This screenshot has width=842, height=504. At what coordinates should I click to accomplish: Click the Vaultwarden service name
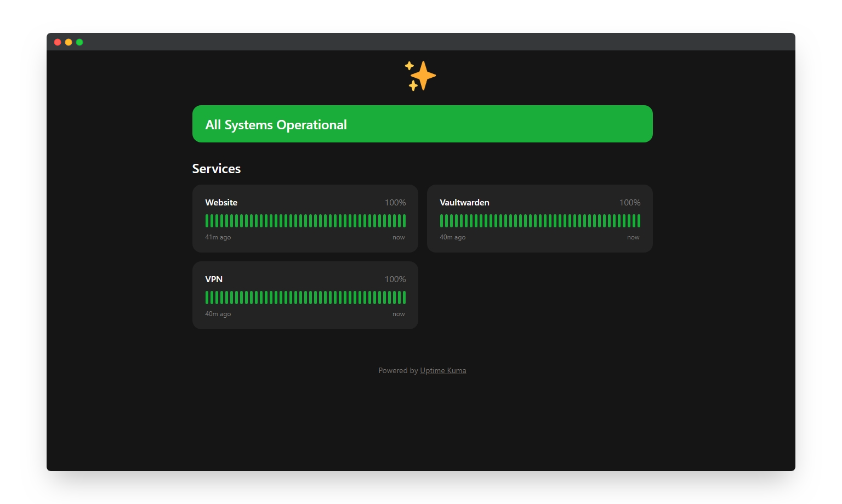click(464, 203)
